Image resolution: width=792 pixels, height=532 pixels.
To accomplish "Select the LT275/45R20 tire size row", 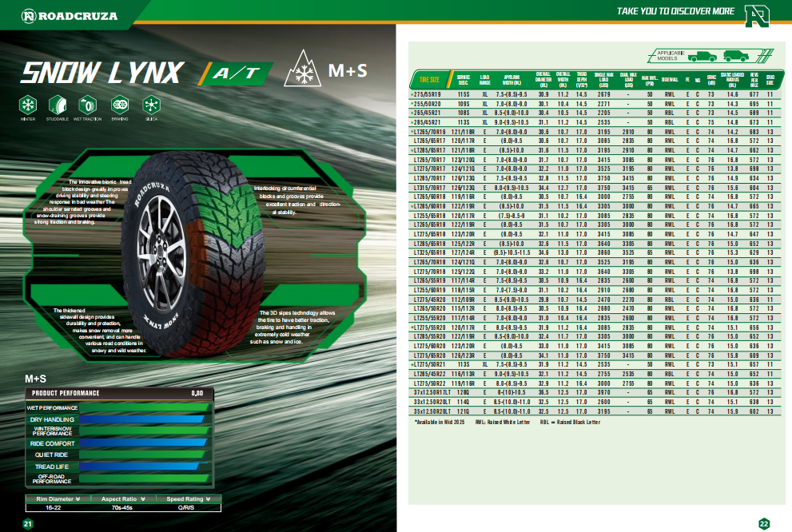I will click(x=595, y=300).
